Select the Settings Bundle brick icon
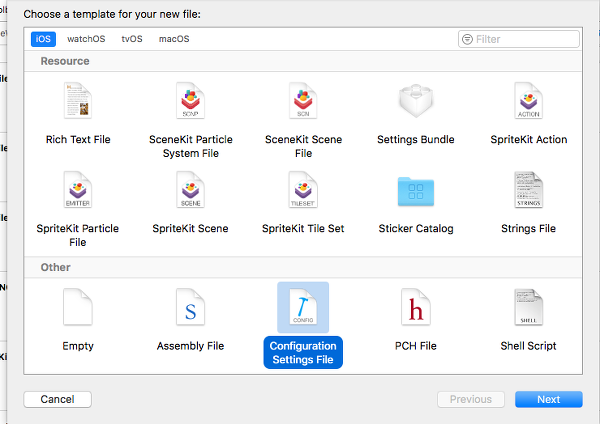600x424 pixels. pyautogui.click(x=416, y=101)
